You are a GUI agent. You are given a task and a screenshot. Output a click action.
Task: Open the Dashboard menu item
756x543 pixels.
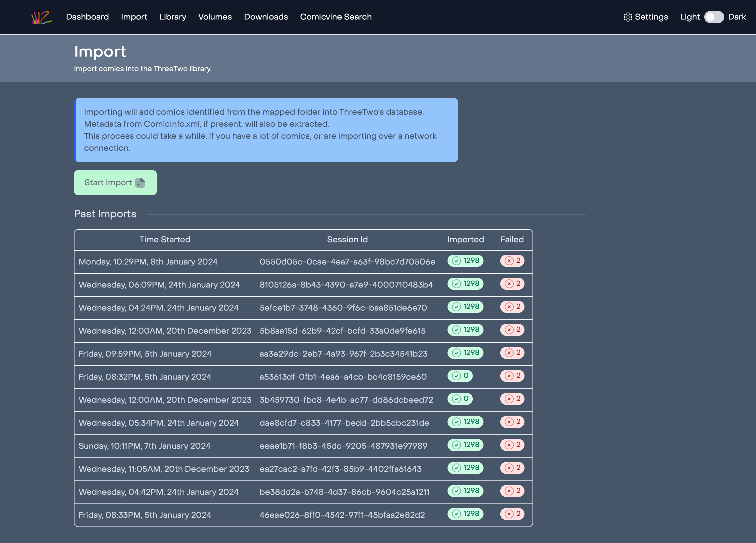click(87, 17)
